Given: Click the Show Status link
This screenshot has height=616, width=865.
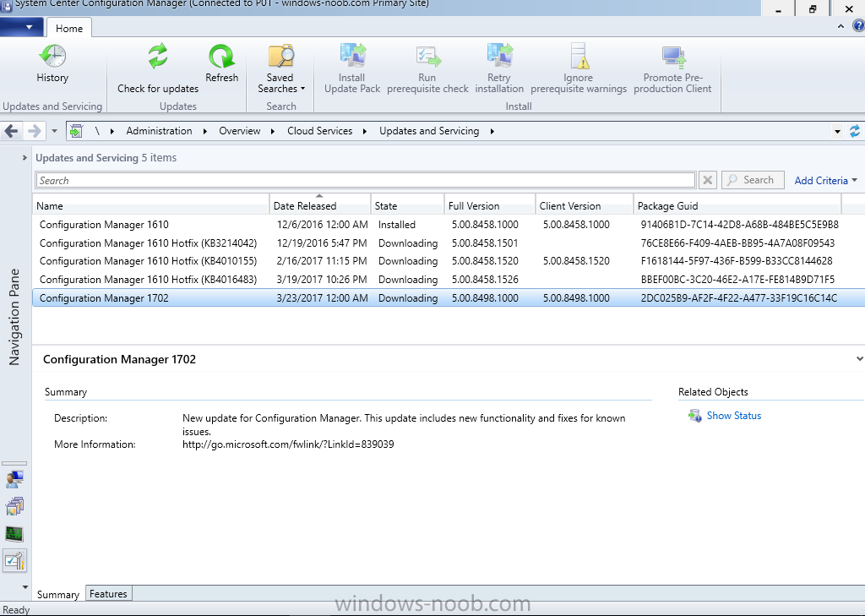Looking at the screenshot, I should tap(734, 416).
